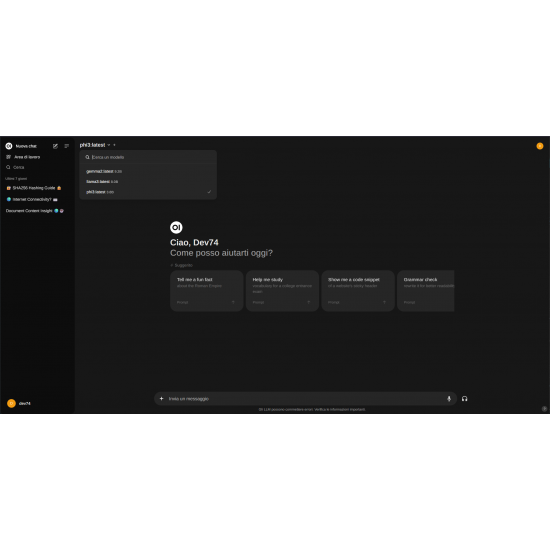The width and height of the screenshot is (550, 550).
Task: Click the Cerca search field in sidebar
Action: click(x=37, y=167)
